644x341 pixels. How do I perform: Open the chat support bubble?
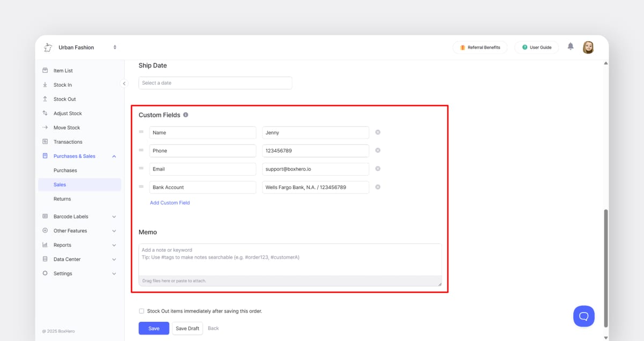click(584, 316)
